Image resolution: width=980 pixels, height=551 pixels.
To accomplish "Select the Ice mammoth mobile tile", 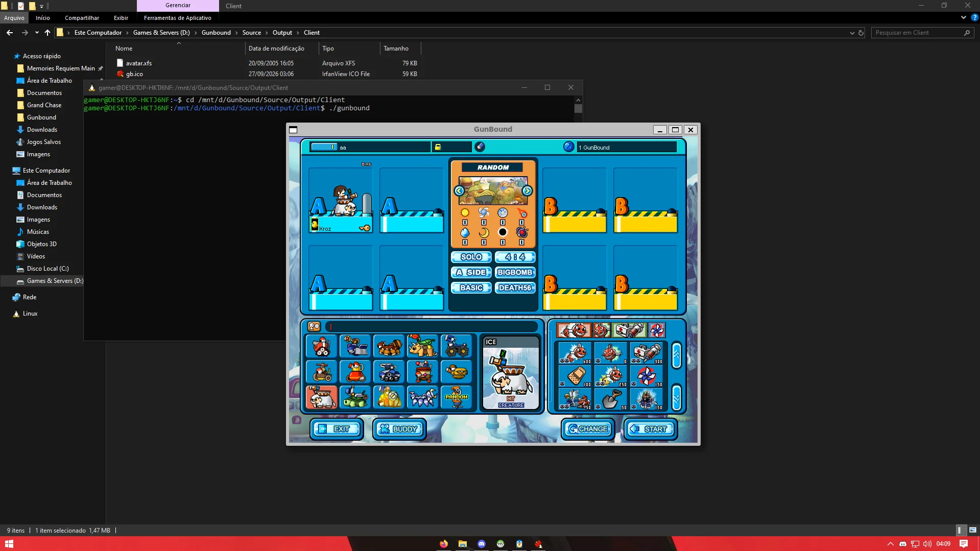I will [x=322, y=397].
